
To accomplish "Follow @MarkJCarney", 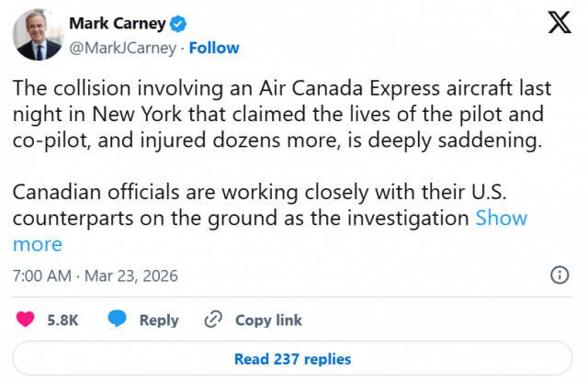I will click(x=214, y=48).
